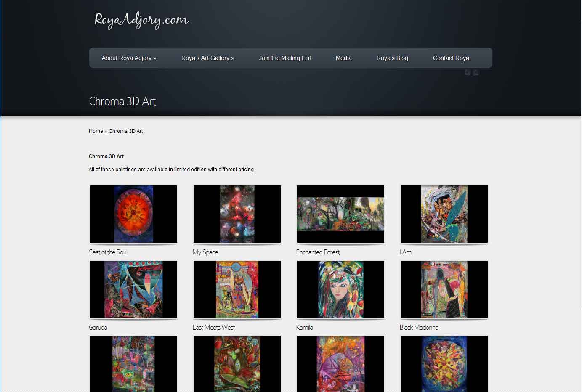Image resolution: width=582 pixels, height=392 pixels.
Task: Open the My Space painting thumbnail
Action: [237, 214]
